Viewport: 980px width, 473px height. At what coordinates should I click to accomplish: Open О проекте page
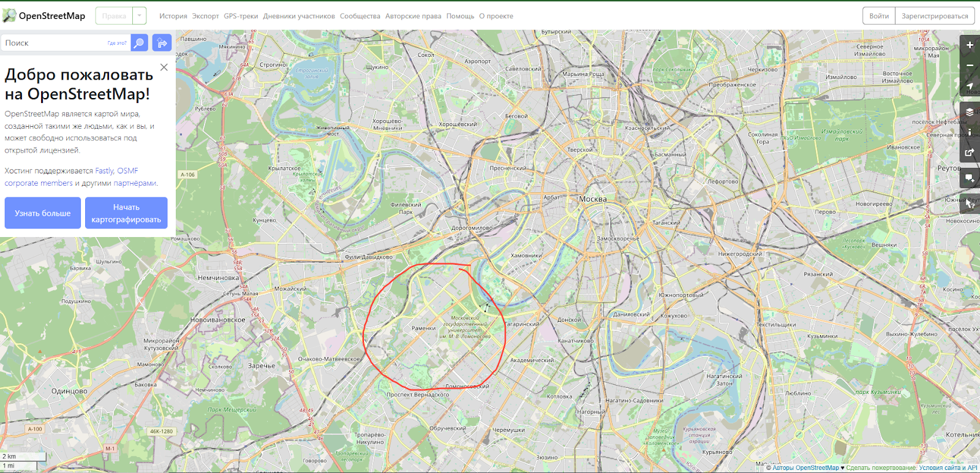pos(496,16)
